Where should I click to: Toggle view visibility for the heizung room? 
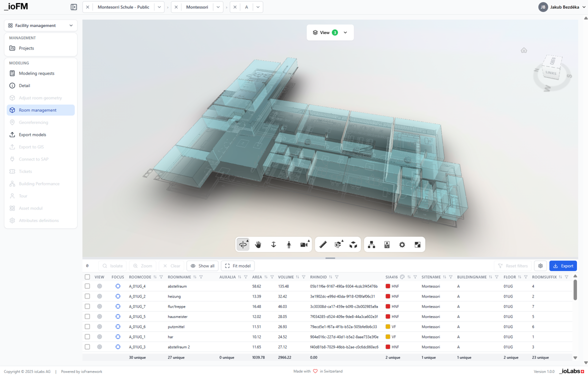[99, 296]
